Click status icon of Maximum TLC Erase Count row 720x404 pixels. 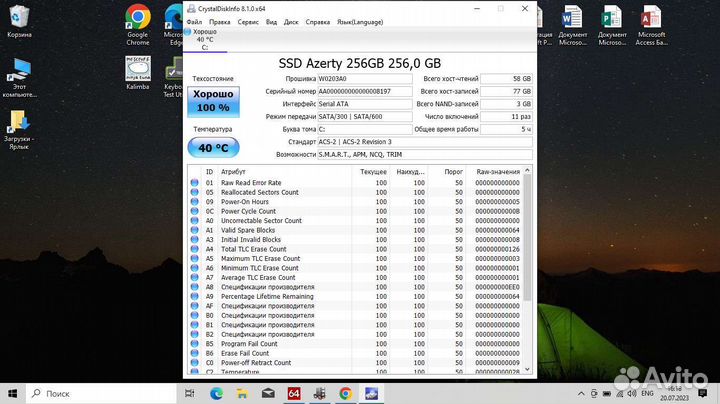pyautogui.click(x=195, y=258)
